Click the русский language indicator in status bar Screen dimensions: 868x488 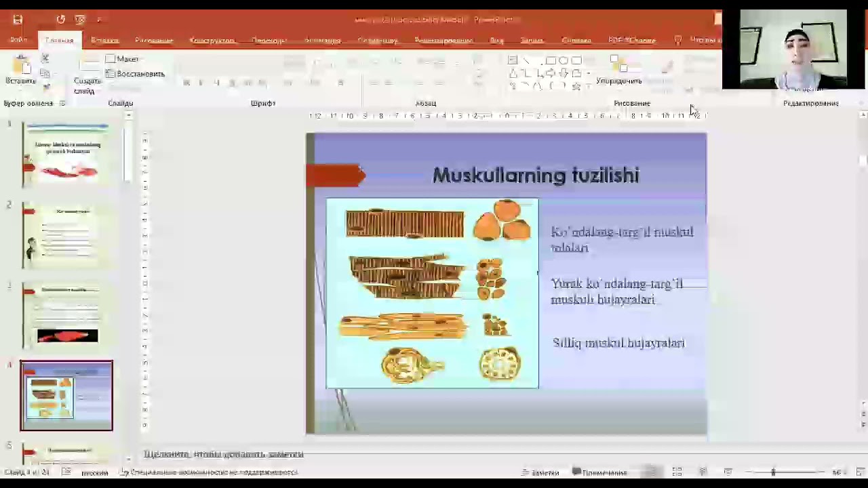(94, 472)
